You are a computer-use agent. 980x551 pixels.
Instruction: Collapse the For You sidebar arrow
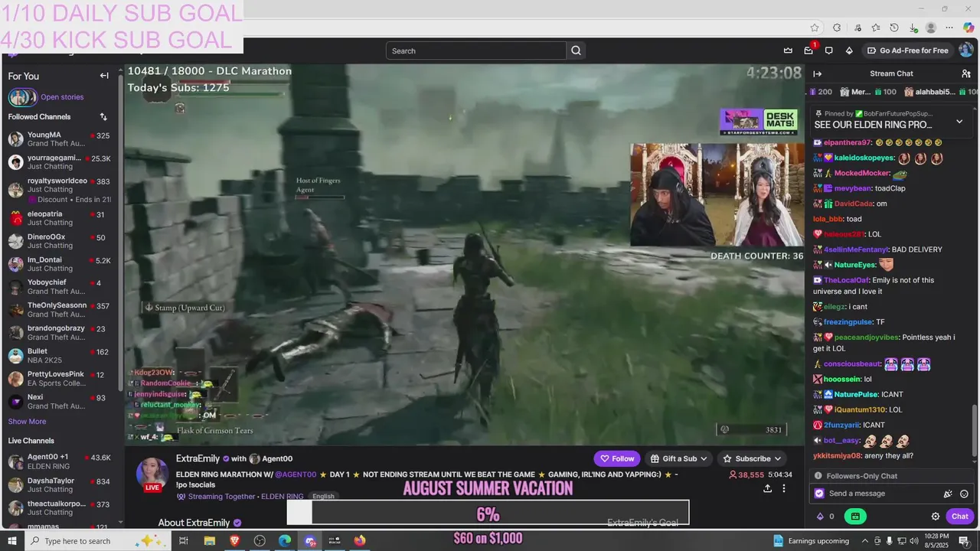pos(104,76)
